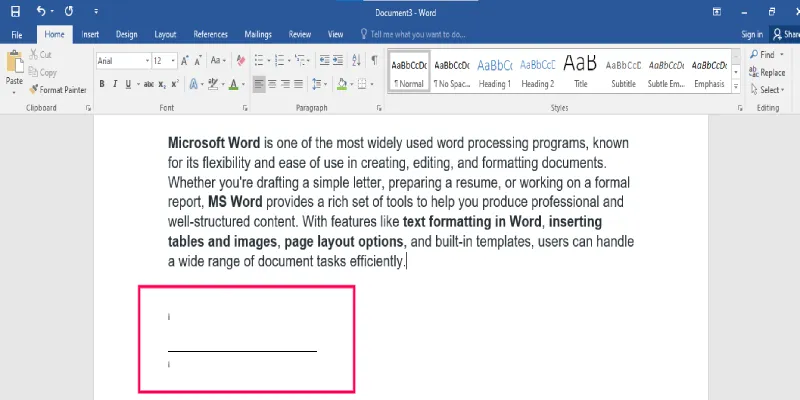
Task: Open the Font dialog launcher
Action: pos(245,108)
